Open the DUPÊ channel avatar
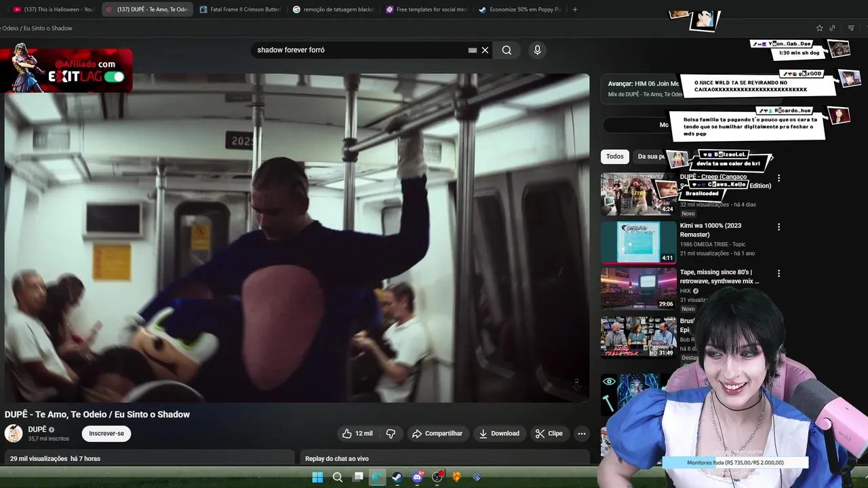 (14, 434)
